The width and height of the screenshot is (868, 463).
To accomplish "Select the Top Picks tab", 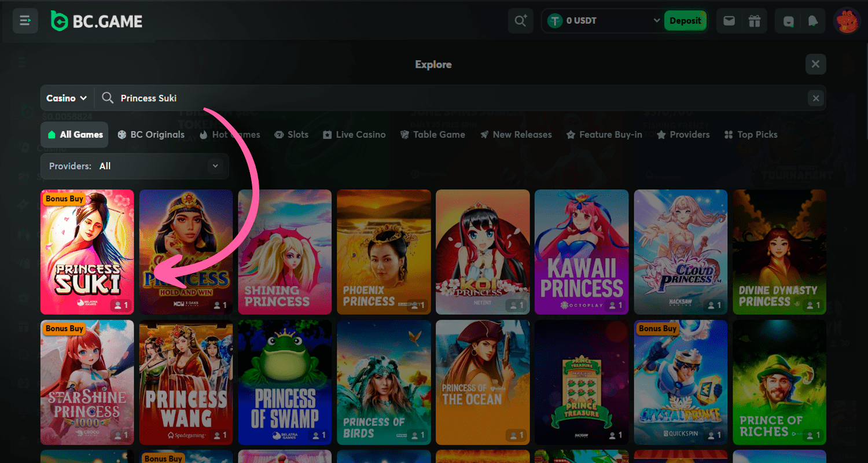I will (751, 134).
